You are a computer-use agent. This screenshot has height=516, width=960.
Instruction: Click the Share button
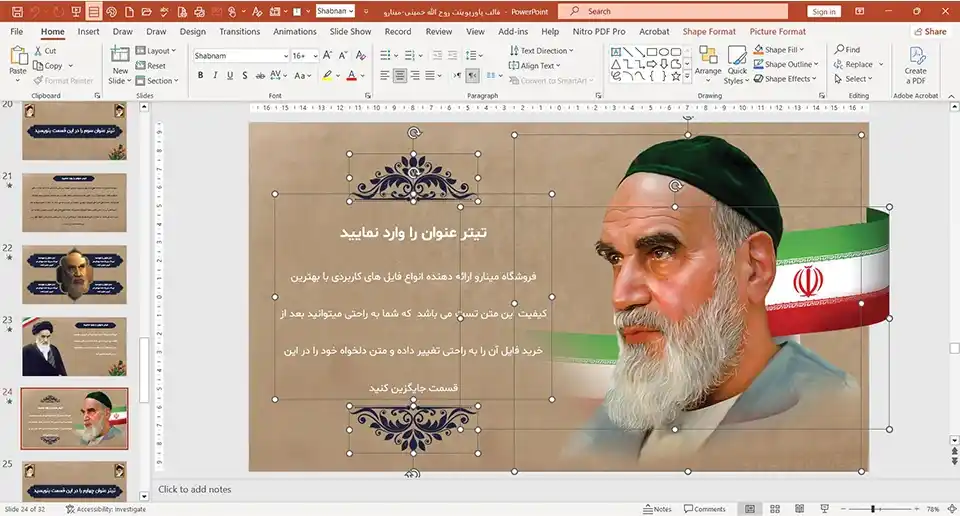click(x=930, y=31)
